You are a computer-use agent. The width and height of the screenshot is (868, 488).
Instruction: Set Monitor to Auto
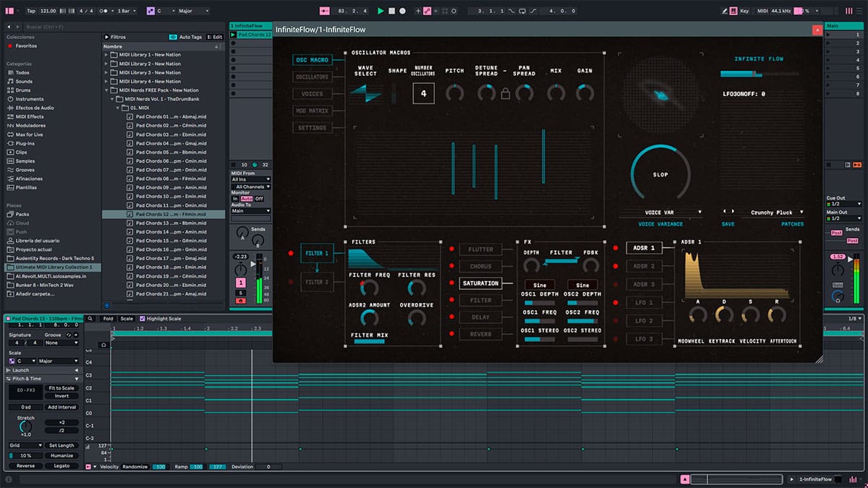pos(247,199)
